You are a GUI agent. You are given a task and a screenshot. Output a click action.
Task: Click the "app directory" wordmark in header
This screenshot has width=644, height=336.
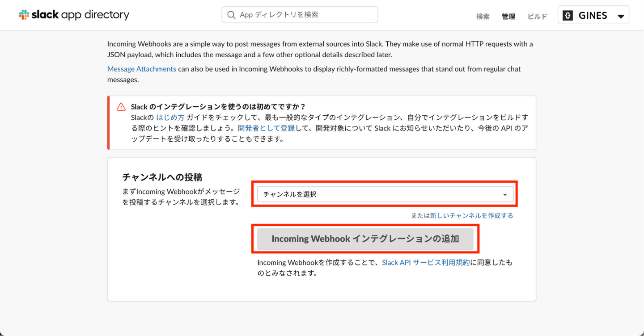[x=95, y=15]
